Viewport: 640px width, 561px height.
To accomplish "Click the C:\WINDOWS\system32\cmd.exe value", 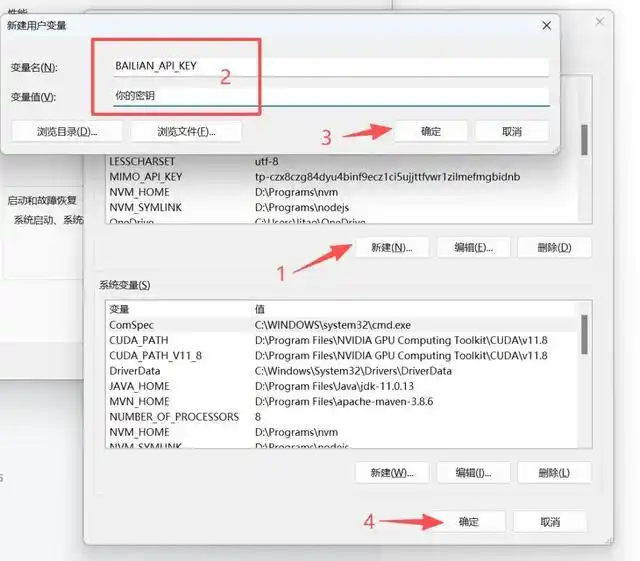I will (333, 325).
